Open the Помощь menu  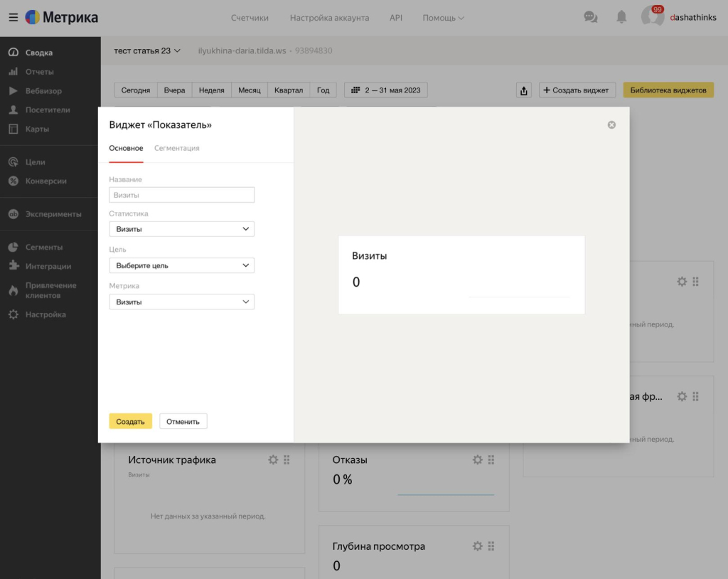[x=443, y=18]
